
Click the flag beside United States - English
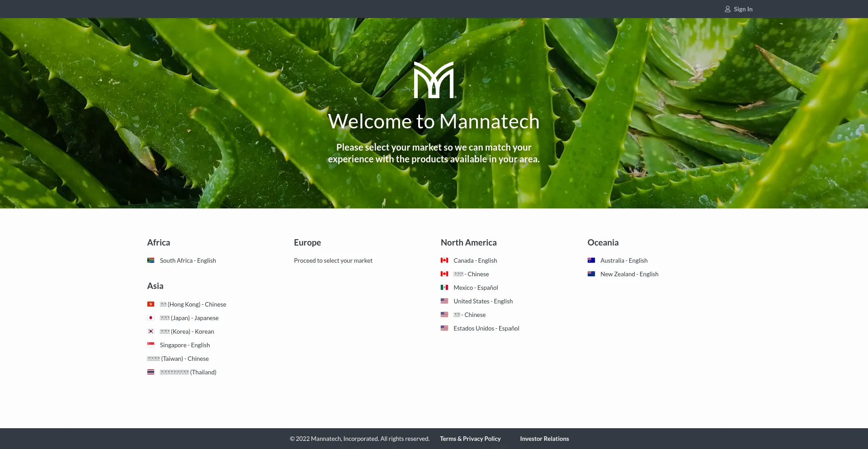(444, 301)
